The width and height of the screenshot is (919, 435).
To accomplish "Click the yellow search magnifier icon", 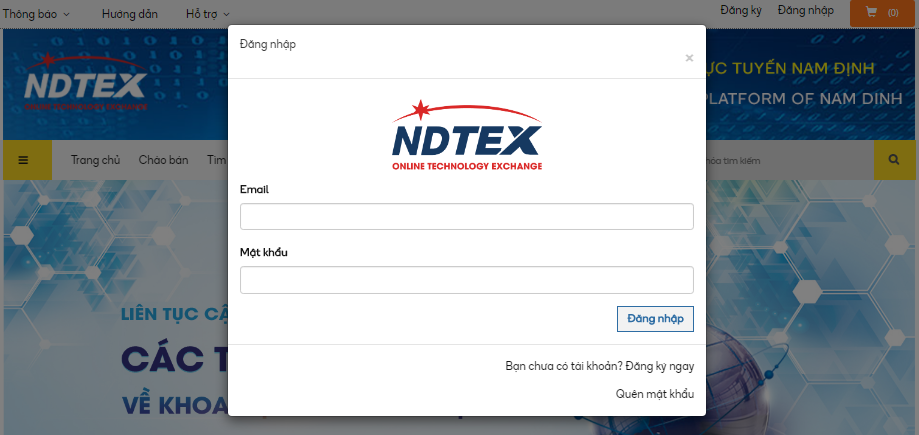I will click(x=894, y=159).
